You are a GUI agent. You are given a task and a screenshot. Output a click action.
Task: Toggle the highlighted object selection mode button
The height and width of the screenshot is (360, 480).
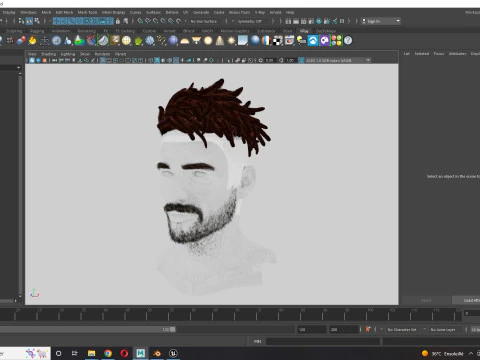[29, 21]
